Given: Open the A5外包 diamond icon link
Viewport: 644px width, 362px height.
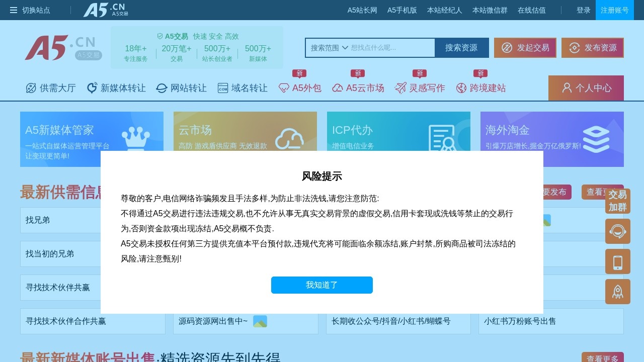Looking at the screenshot, I should [284, 88].
